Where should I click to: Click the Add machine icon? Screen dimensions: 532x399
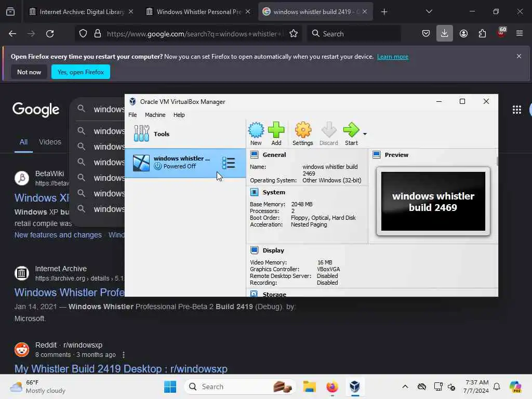pos(276,134)
